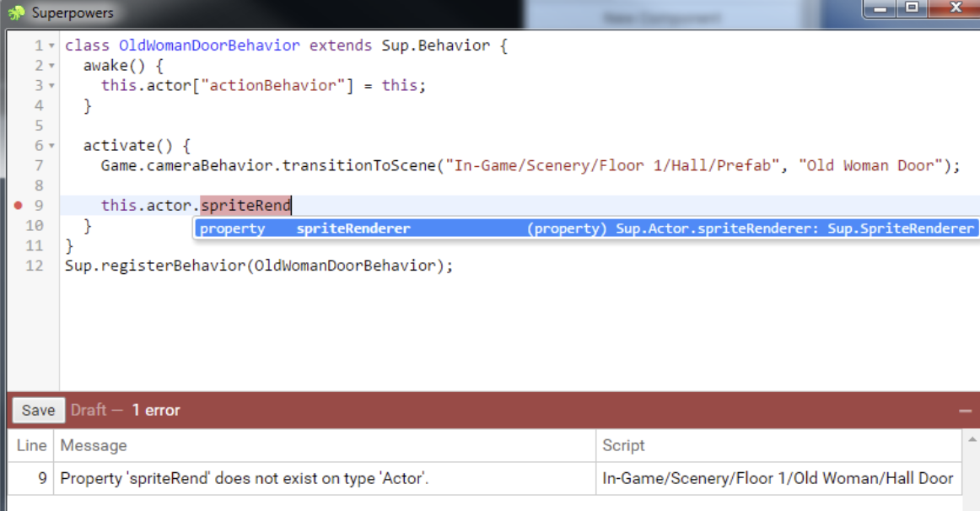Fold the class declaration on line 1
This screenshot has height=511, width=980.
point(51,46)
